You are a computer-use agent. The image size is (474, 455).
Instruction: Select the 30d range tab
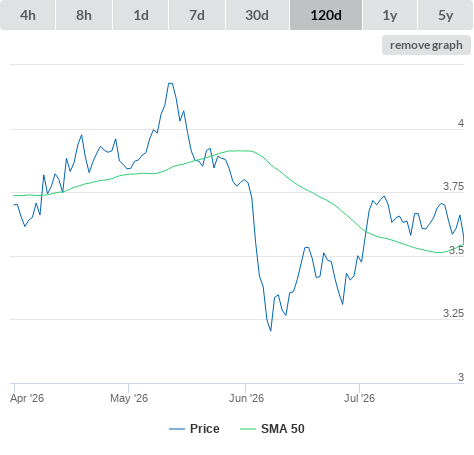point(257,15)
